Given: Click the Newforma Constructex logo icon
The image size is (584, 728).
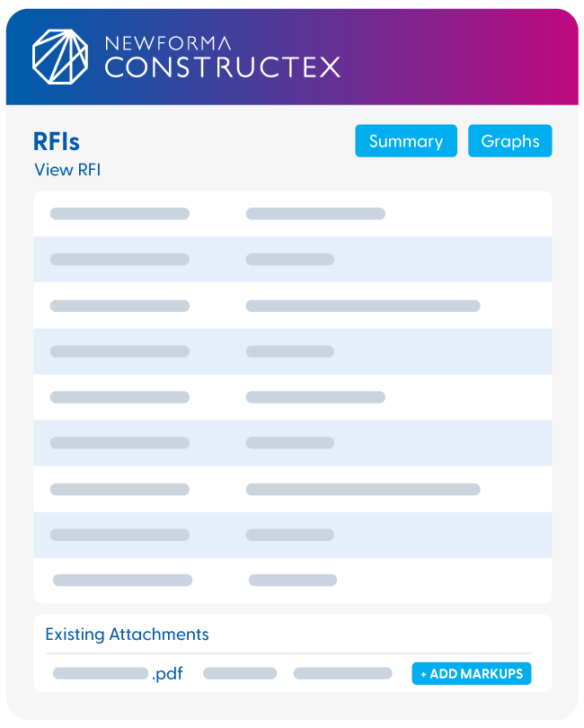Looking at the screenshot, I should tap(59, 56).
